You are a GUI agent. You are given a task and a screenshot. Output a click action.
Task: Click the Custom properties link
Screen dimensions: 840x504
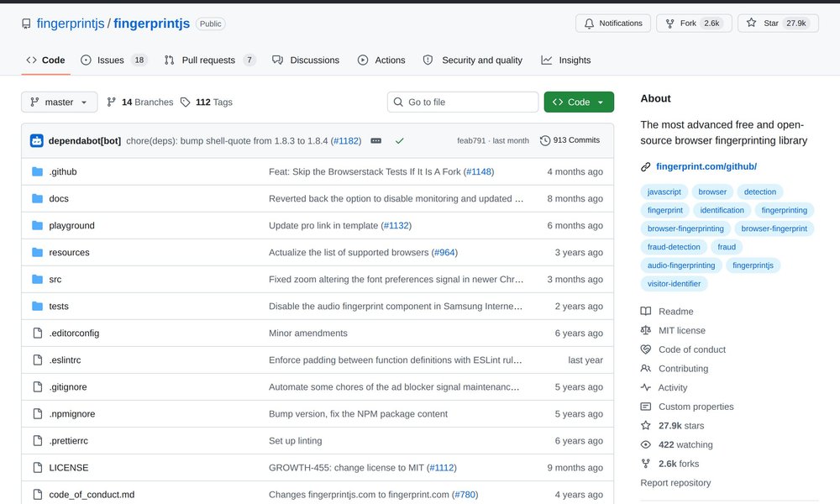point(696,407)
